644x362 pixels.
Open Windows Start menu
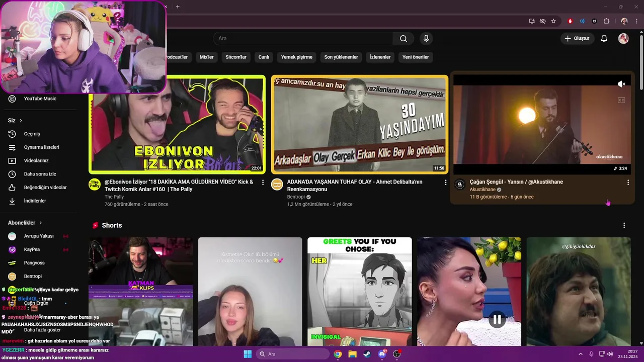(248, 354)
